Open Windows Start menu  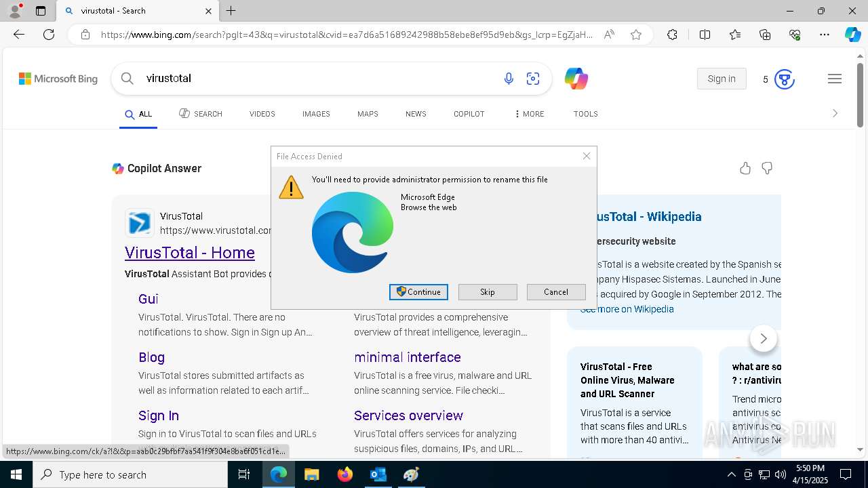click(x=16, y=474)
